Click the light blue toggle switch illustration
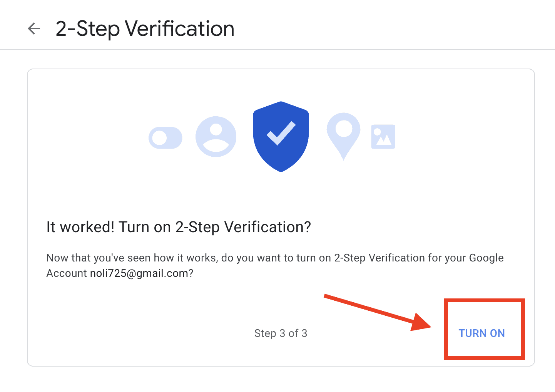This screenshot has height=392, width=555. coord(165,138)
